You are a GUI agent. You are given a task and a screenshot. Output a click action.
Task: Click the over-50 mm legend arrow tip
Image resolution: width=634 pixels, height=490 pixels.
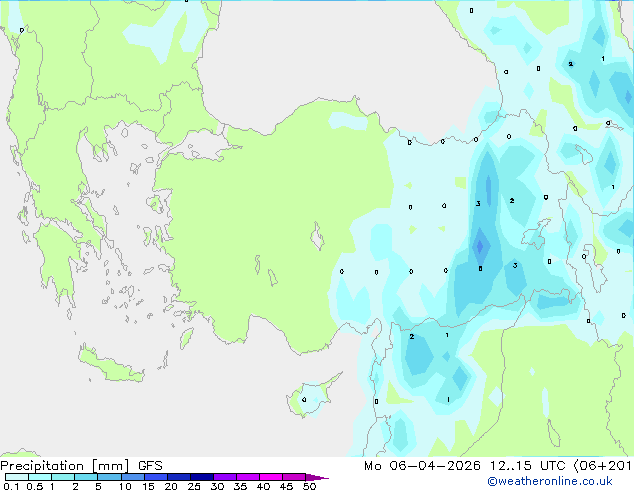click(x=317, y=477)
